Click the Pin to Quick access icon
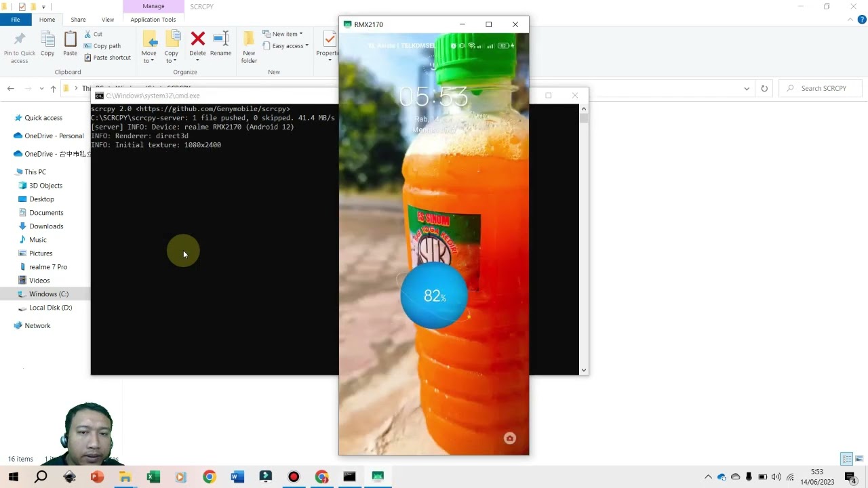 (x=19, y=39)
